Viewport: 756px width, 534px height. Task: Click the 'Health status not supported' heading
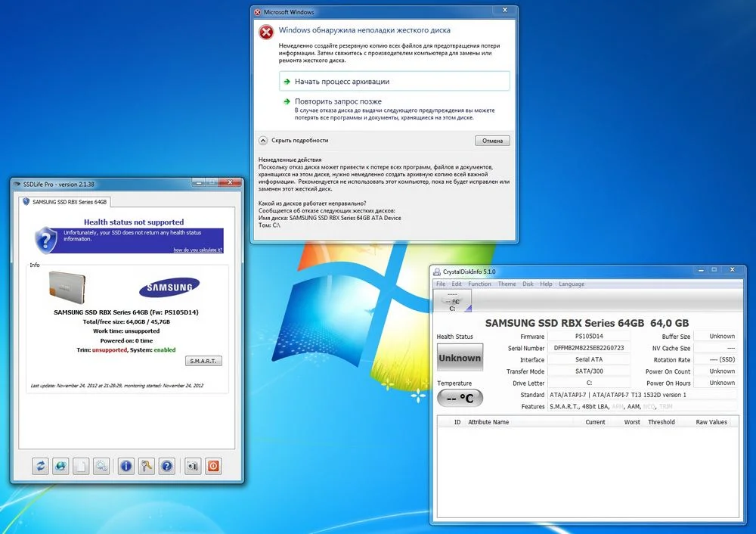(134, 222)
